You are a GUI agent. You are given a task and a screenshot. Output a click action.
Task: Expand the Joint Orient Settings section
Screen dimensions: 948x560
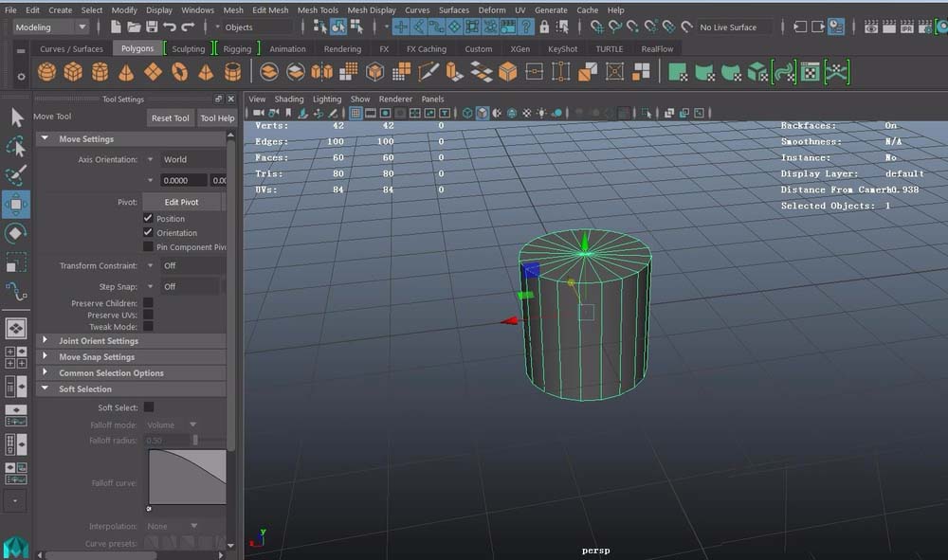45,341
